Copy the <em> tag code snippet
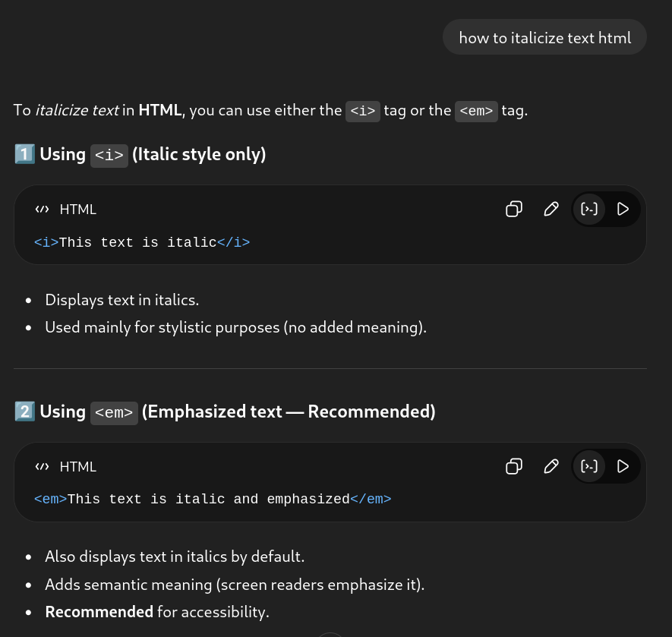 514,466
